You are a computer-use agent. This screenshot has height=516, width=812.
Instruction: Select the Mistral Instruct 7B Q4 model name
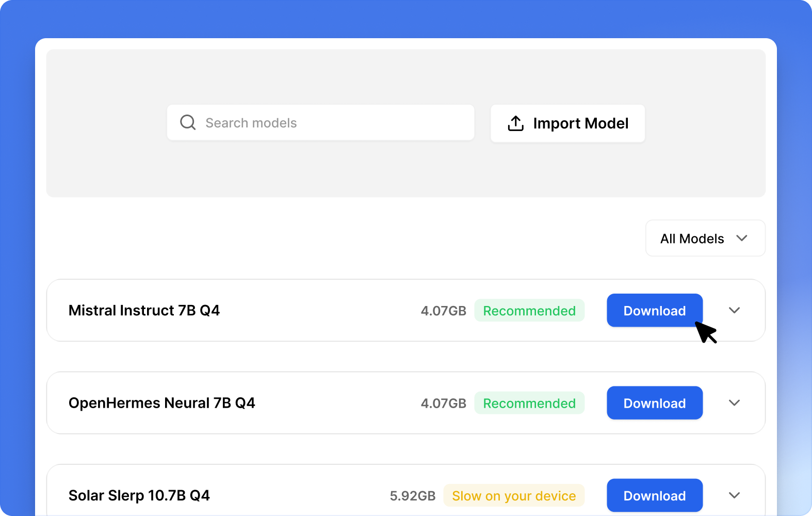(144, 310)
